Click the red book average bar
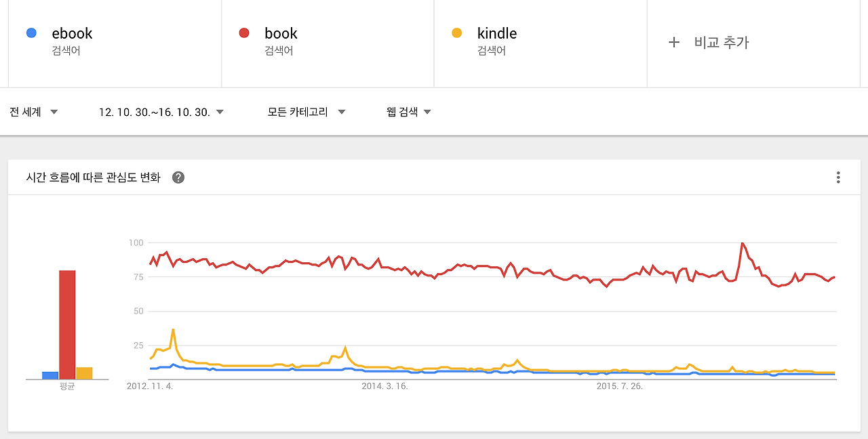The height and width of the screenshot is (439, 868). [x=67, y=325]
